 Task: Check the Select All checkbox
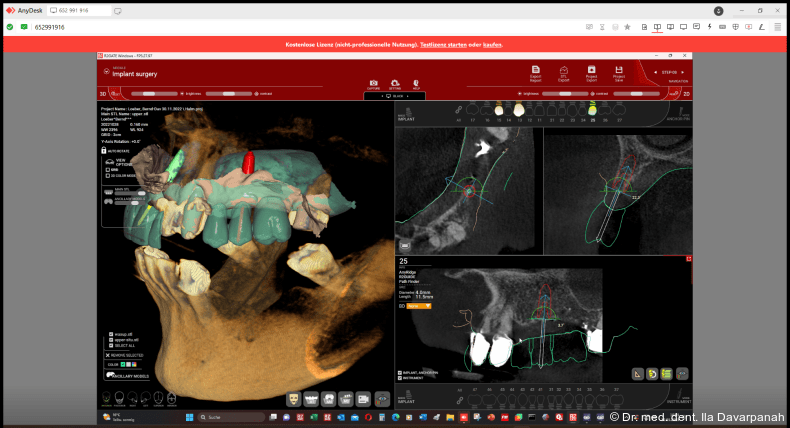[110, 346]
